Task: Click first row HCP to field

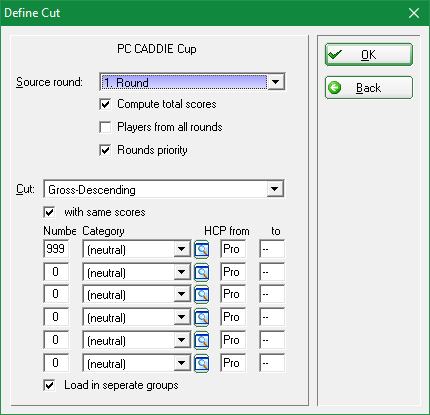Action: (272, 249)
